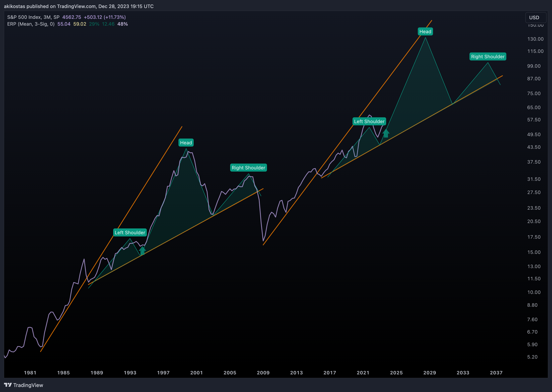The width and height of the screenshot is (552, 392).
Task: Open the TradingView logo link
Action: [x=24, y=385]
